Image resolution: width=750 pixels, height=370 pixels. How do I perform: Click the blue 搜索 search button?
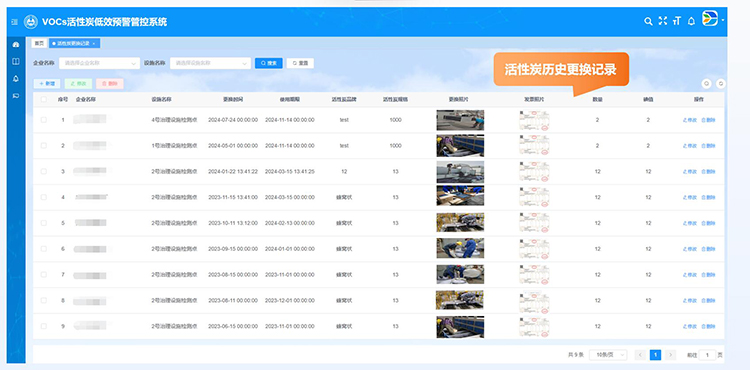(269, 63)
